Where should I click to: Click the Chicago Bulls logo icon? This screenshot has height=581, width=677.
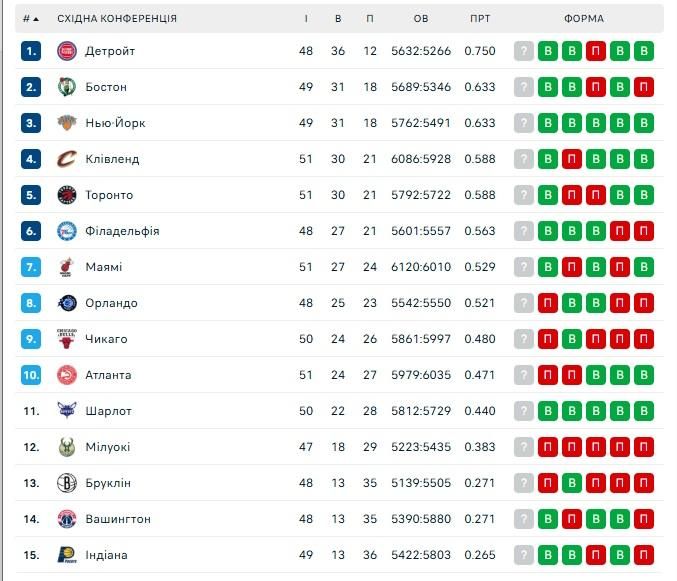pos(66,339)
